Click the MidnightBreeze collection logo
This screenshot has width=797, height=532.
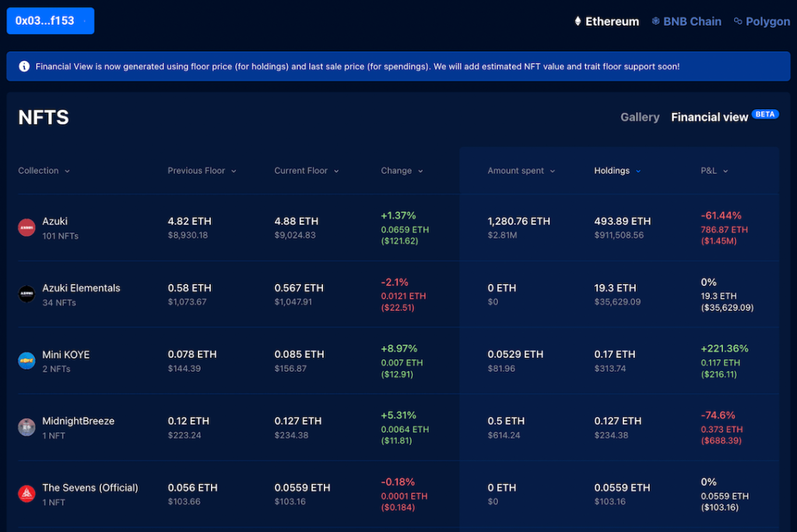point(26,427)
